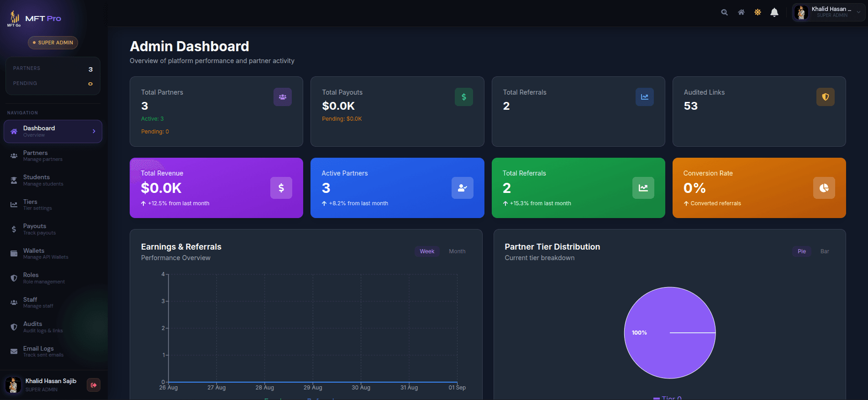Click the purple pie chart slice
This screenshot has height=400, width=868.
(670, 333)
